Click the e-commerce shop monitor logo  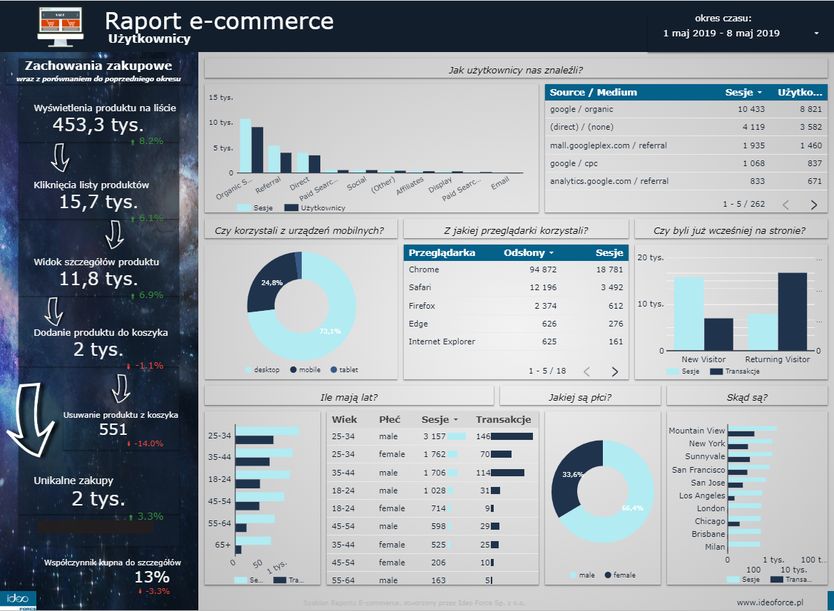pos(61,25)
